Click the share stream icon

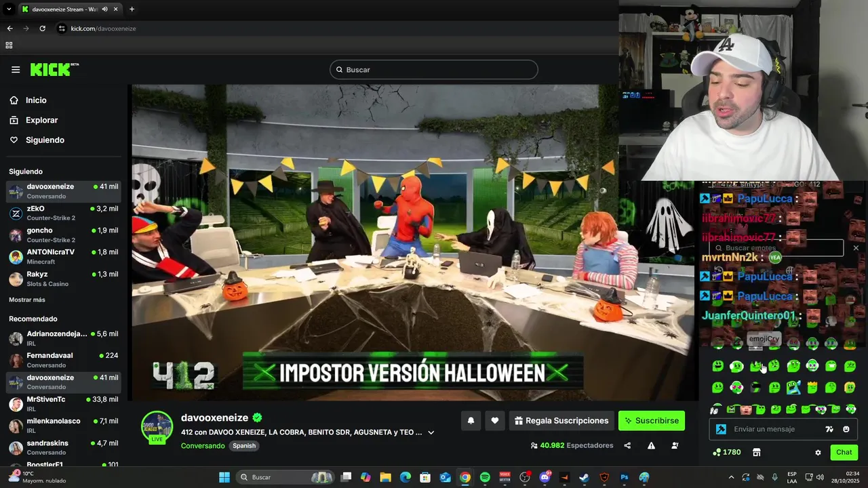tap(627, 446)
